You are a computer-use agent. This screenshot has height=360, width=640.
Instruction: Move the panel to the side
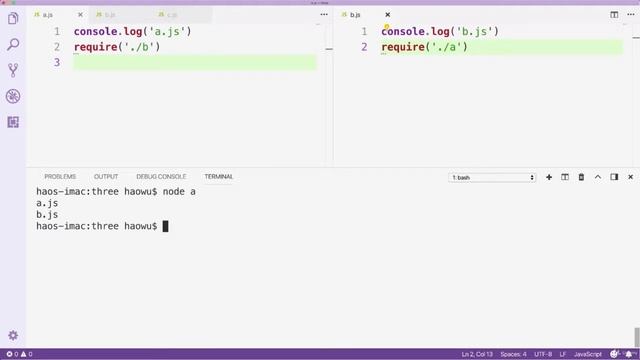(614, 177)
